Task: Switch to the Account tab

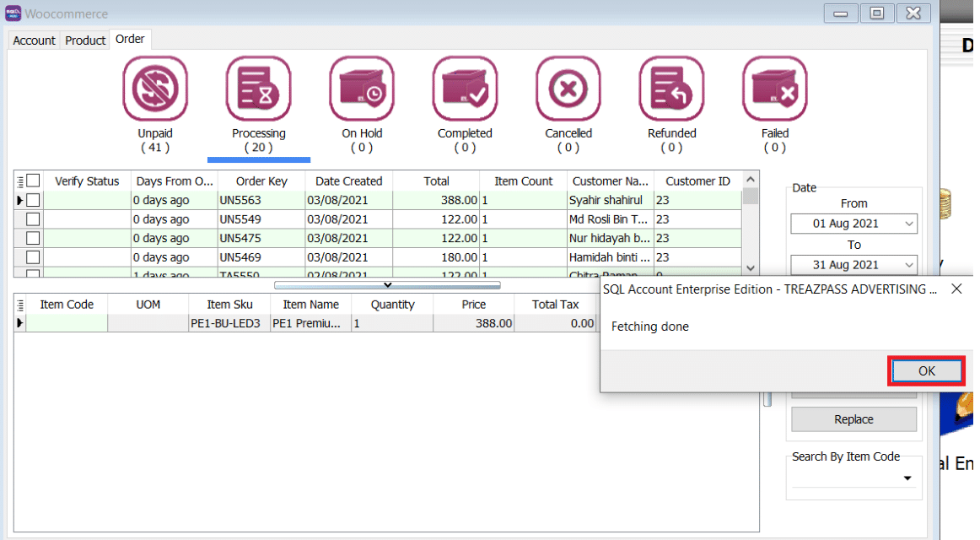Action: pos(35,40)
